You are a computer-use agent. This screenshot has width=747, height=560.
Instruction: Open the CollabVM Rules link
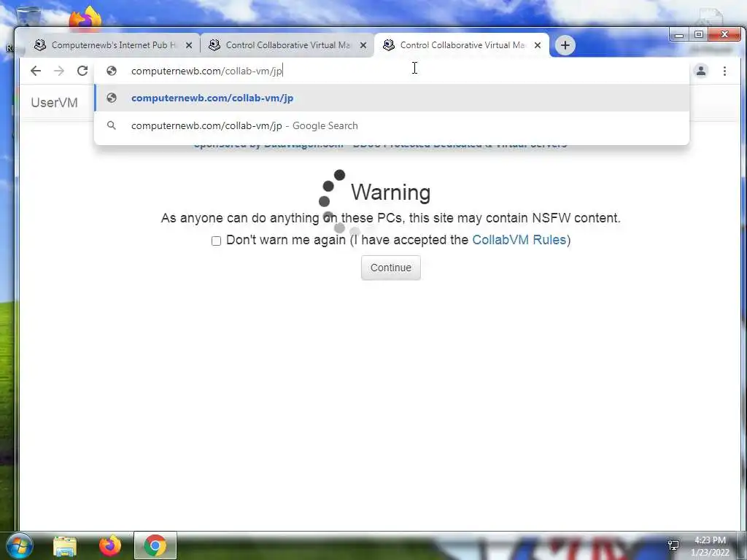[x=519, y=240]
